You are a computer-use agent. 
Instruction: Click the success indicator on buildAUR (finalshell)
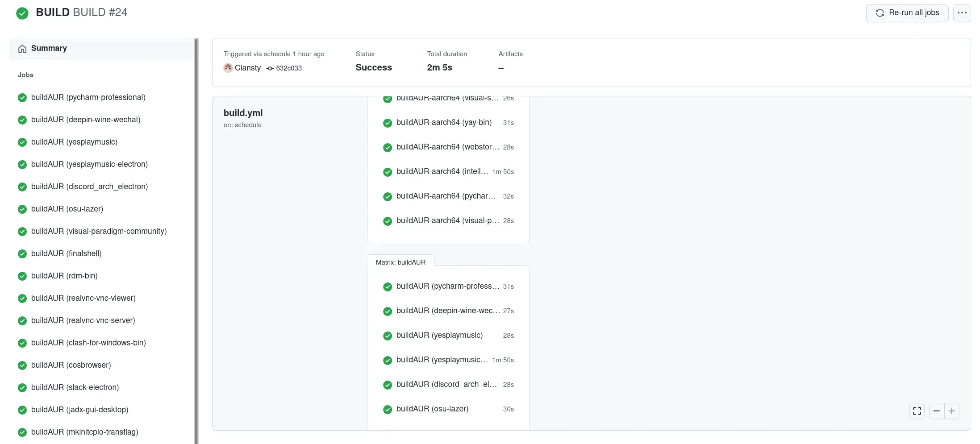tap(22, 253)
